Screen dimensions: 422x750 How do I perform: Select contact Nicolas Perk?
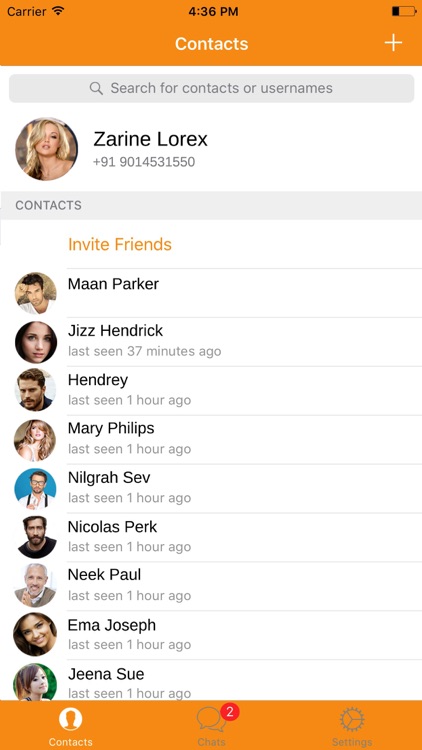click(x=211, y=538)
